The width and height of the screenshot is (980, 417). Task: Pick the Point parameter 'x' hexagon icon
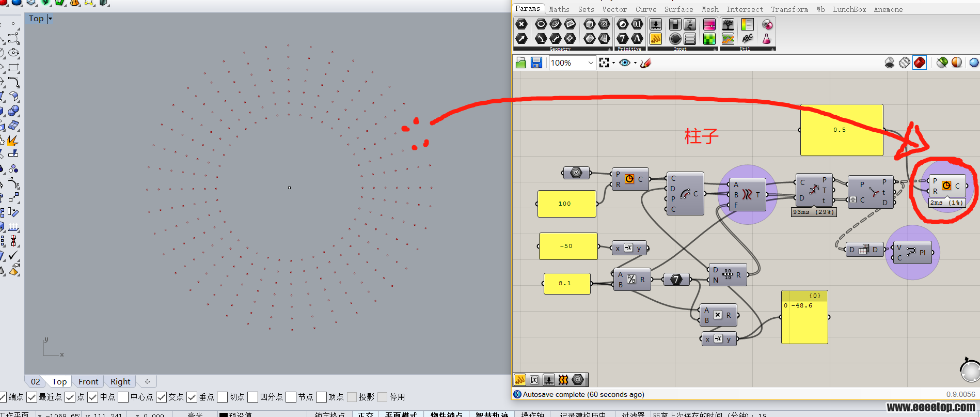[521, 24]
